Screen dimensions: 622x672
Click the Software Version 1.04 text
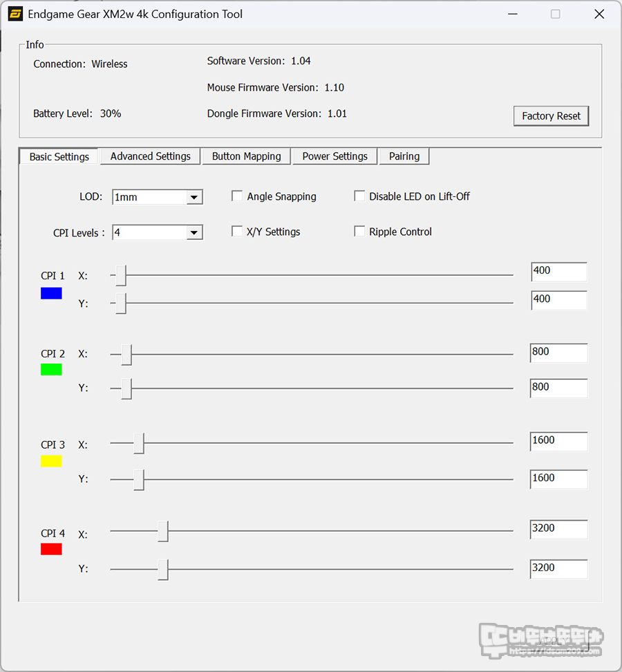click(x=258, y=61)
